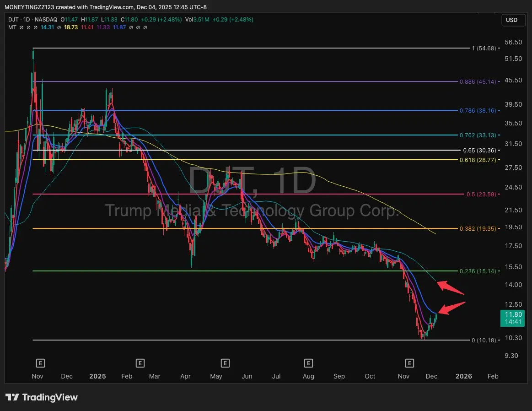This screenshot has width=532, height=411.
Task: Select the Fib label 0.382 (19.35)
Action: click(x=478, y=229)
